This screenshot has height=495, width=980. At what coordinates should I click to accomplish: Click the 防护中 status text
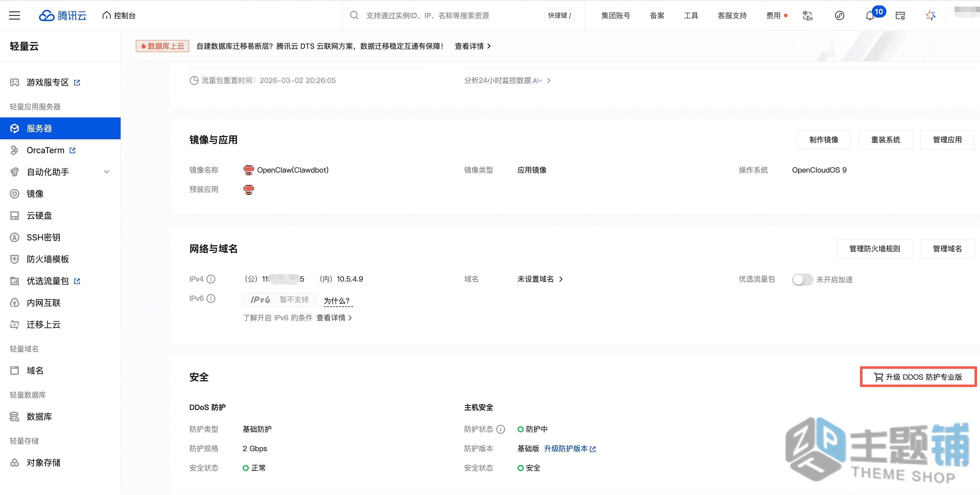coord(536,429)
